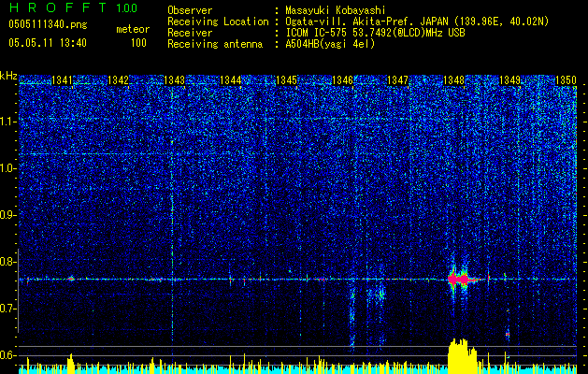Image resolution: width=588 pixels, height=374 pixels.
Task: Click the Receiving Location label
Action: point(218,22)
